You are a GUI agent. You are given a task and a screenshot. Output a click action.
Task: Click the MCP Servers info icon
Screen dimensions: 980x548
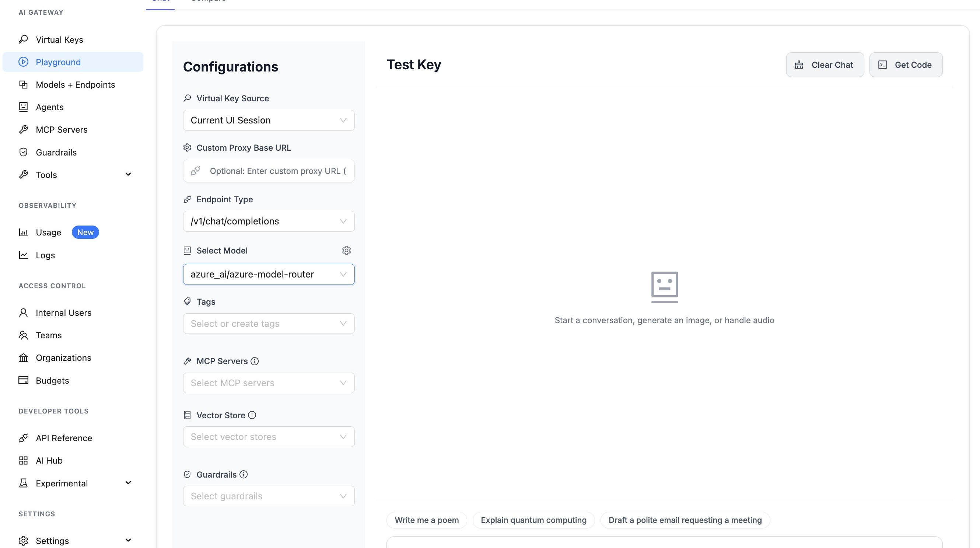pos(255,361)
